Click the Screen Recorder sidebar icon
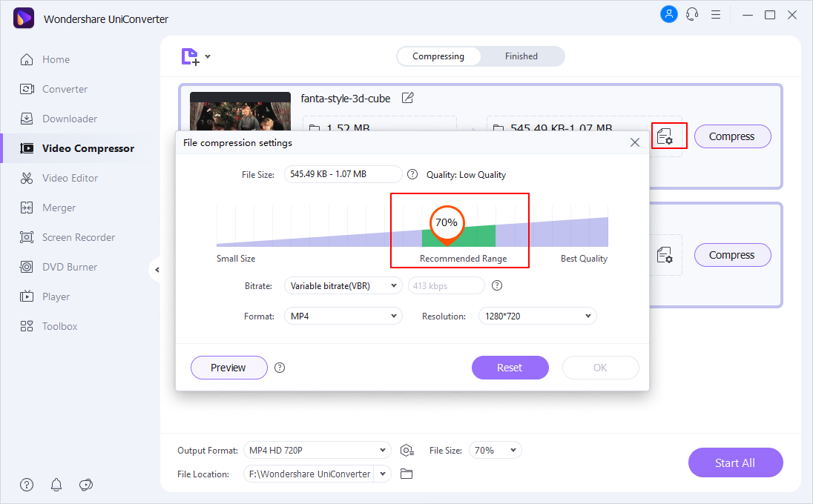The image size is (813, 504). 27,237
